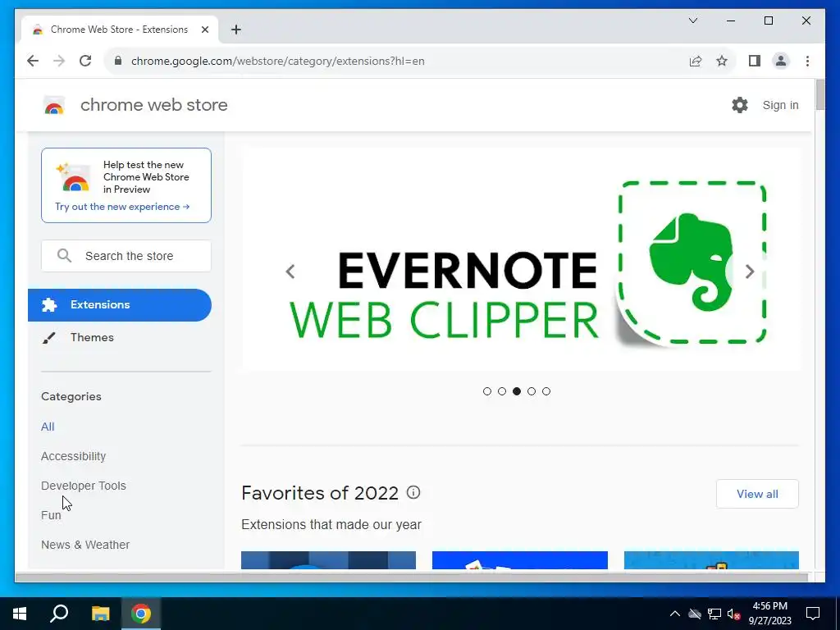The image size is (840, 630).
Task: Open a new tab with the plus button
Action: coord(235,30)
